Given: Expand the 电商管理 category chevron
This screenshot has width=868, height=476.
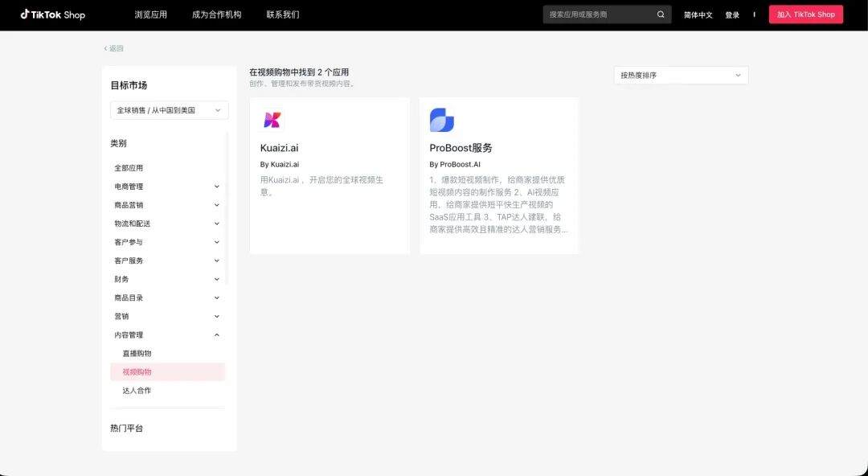Looking at the screenshot, I should tap(217, 187).
